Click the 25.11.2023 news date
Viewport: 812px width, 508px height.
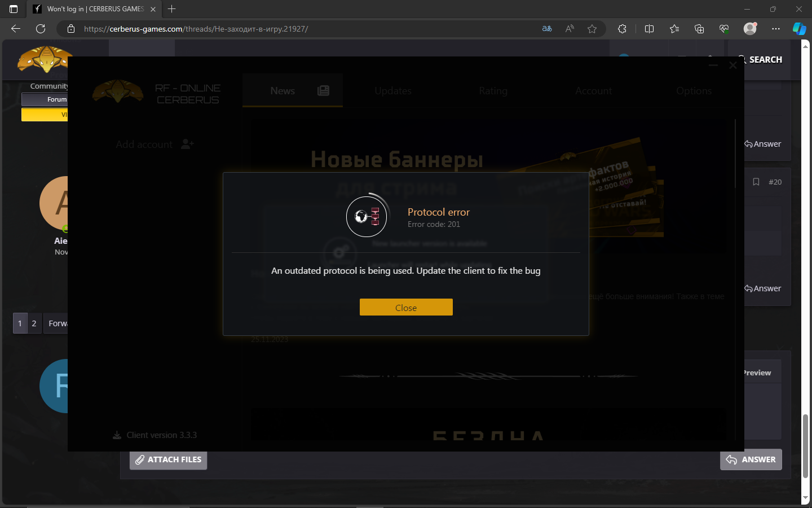tap(270, 339)
